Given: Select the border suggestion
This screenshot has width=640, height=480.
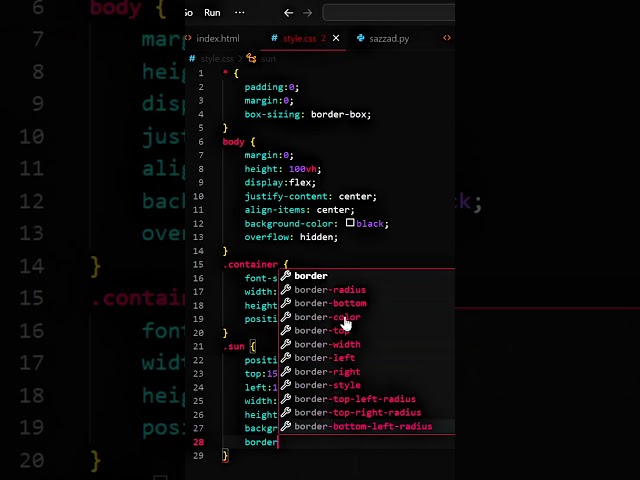Looking at the screenshot, I should (367, 276).
